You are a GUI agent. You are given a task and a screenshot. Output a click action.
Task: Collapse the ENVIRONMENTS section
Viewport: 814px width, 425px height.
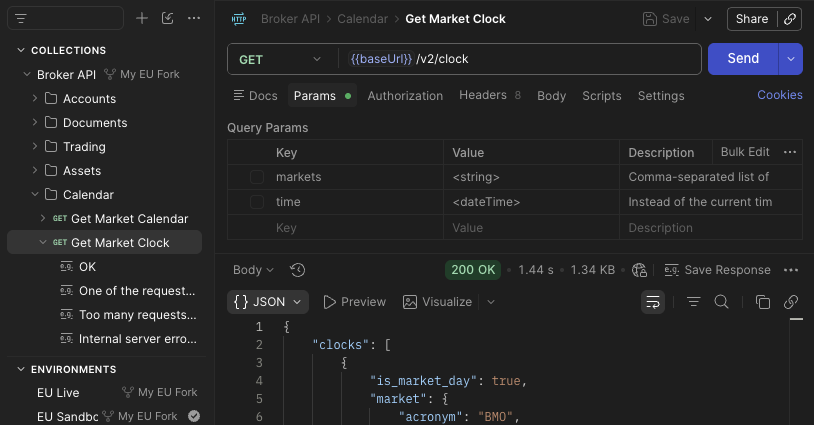[x=21, y=369]
